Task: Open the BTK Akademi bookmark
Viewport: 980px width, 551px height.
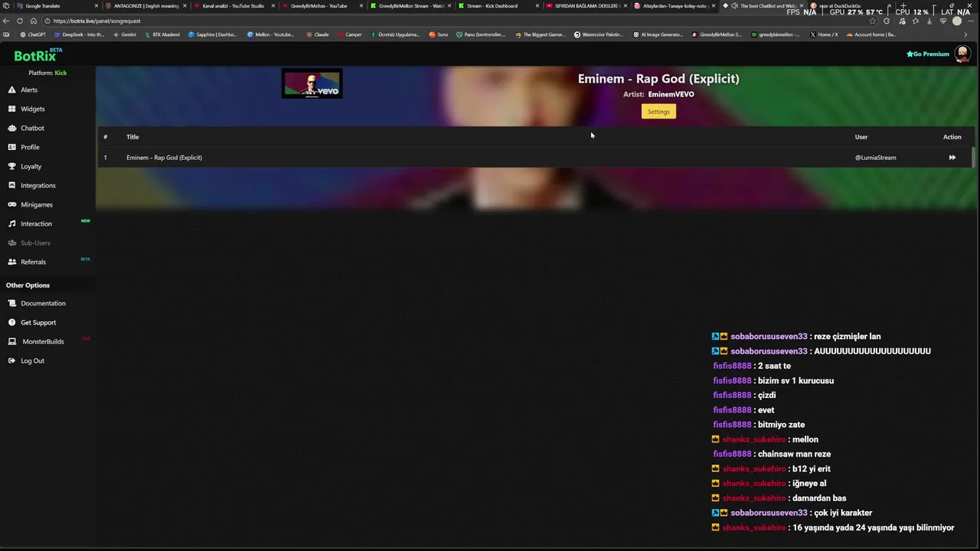Action: tap(162, 34)
